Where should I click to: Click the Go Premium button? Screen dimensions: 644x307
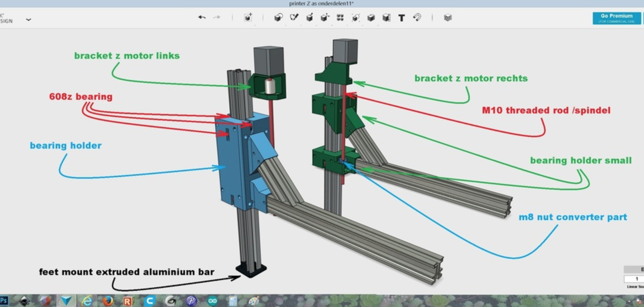[x=616, y=18]
